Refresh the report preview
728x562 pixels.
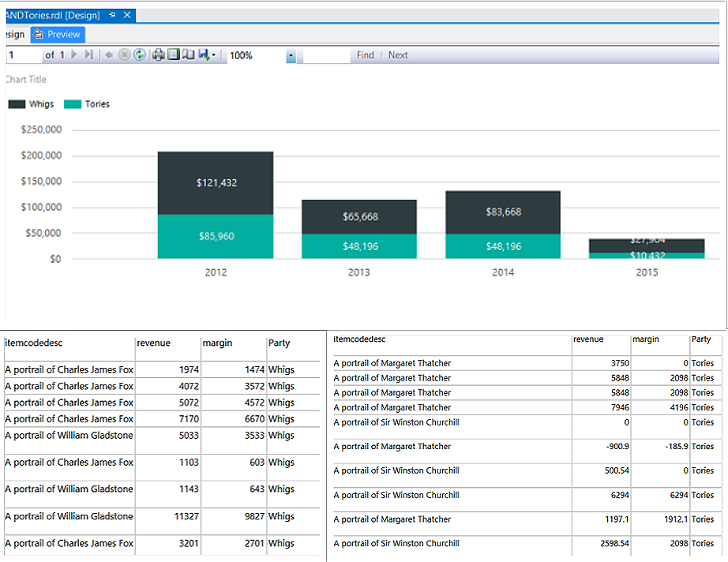pos(139,55)
